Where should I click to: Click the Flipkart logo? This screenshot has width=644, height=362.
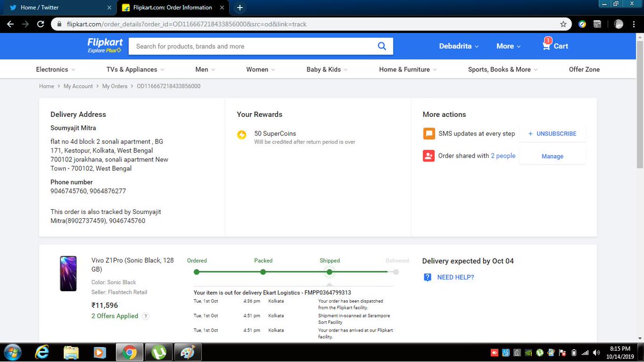click(x=105, y=42)
